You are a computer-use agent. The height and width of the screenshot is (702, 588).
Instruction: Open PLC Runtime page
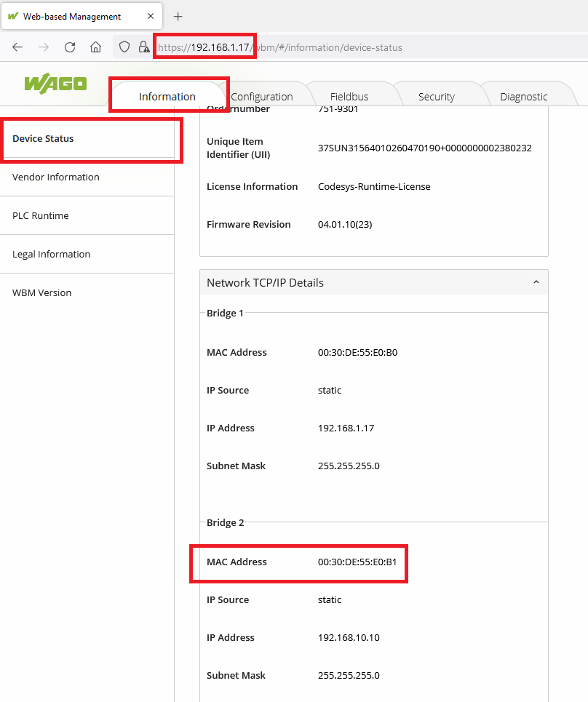click(x=41, y=215)
